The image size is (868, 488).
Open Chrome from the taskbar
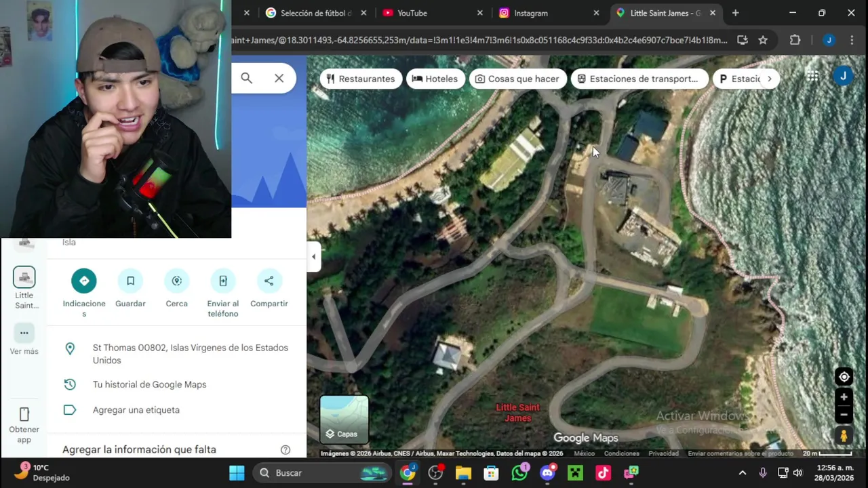pos(408,473)
